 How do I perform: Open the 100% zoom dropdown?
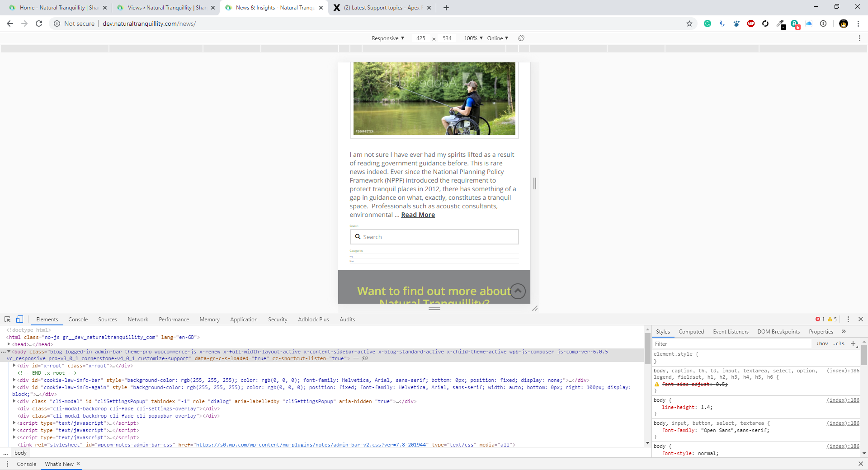click(x=473, y=38)
